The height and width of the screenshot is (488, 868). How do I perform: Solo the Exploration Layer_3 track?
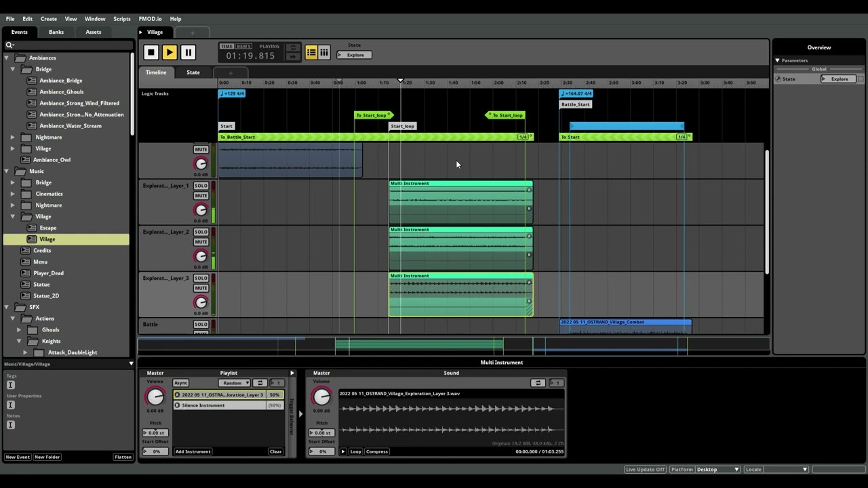point(201,278)
